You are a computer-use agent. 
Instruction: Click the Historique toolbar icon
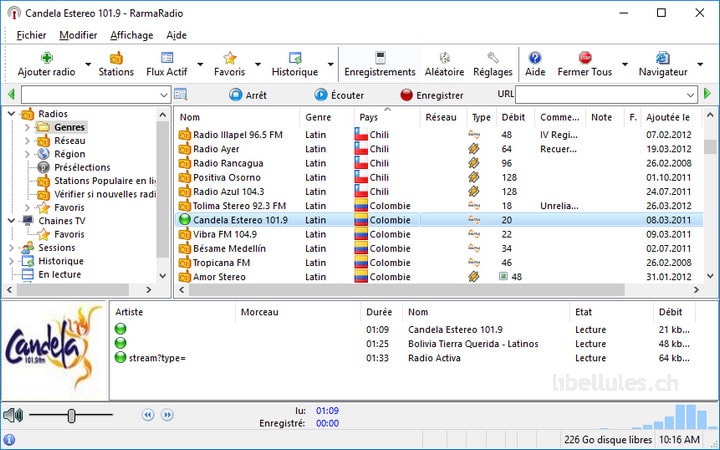[295, 58]
